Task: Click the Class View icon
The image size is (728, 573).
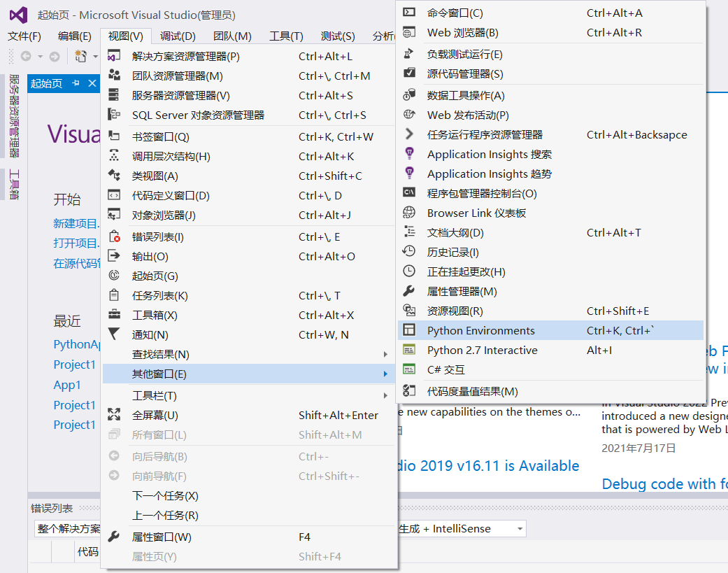Action: point(114,175)
